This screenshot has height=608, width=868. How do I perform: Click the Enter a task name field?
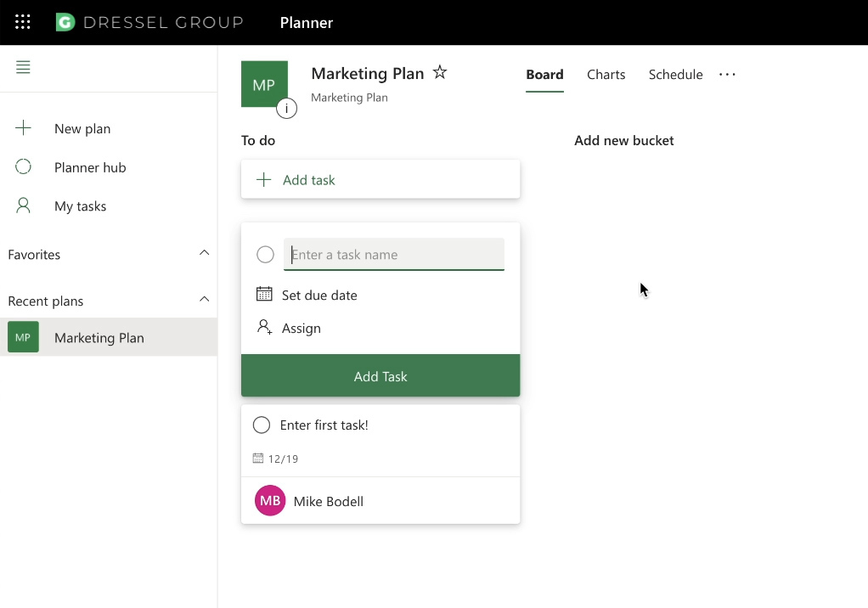[394, 255]
